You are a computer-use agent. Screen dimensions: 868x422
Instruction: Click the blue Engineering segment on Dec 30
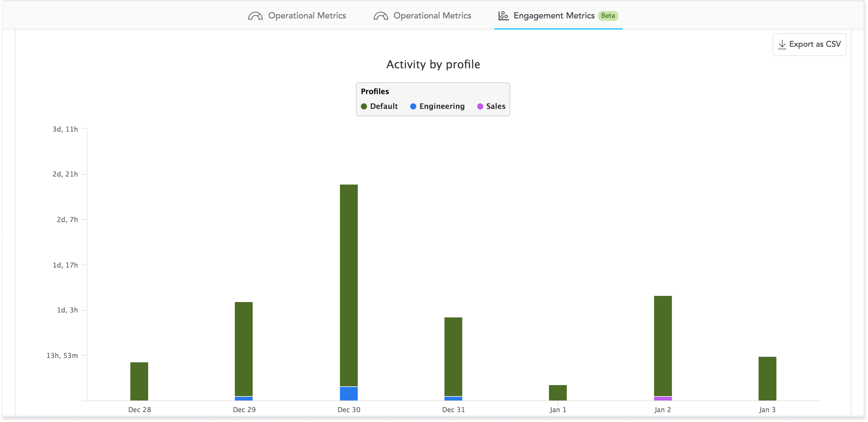349,393
